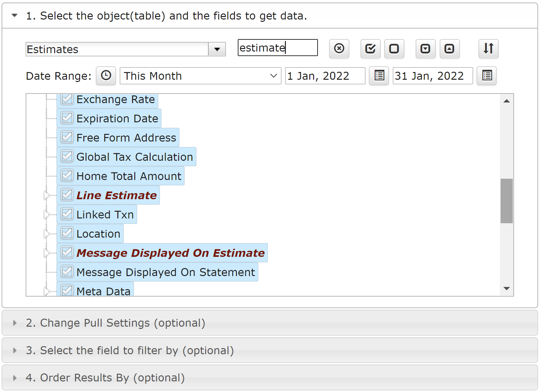Click the check all fields icon

click(370, 49)
